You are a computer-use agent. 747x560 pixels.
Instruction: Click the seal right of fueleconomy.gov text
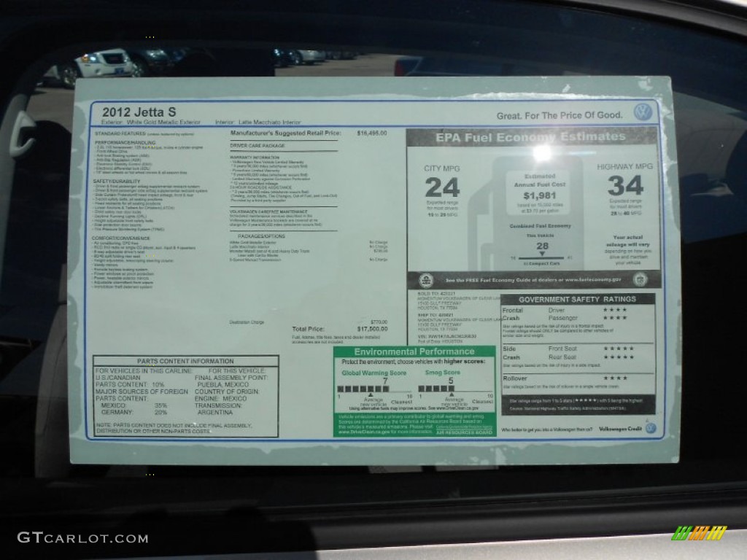[x=640, y=279]
